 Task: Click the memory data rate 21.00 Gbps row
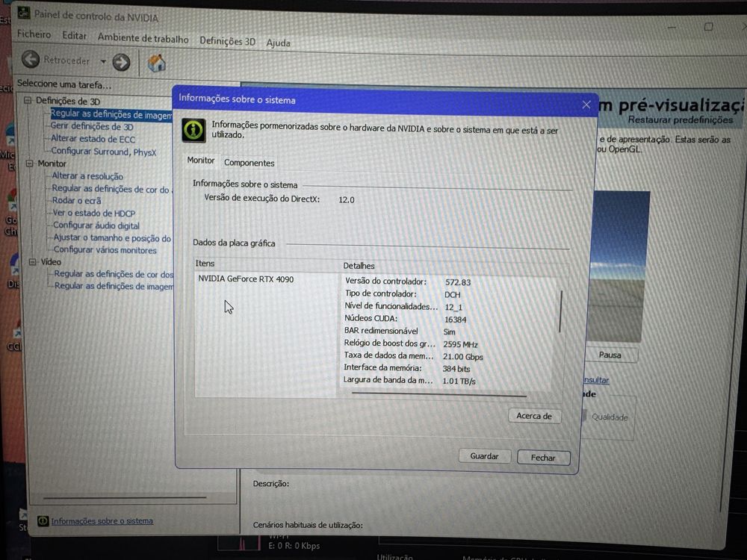pos(413,356)
